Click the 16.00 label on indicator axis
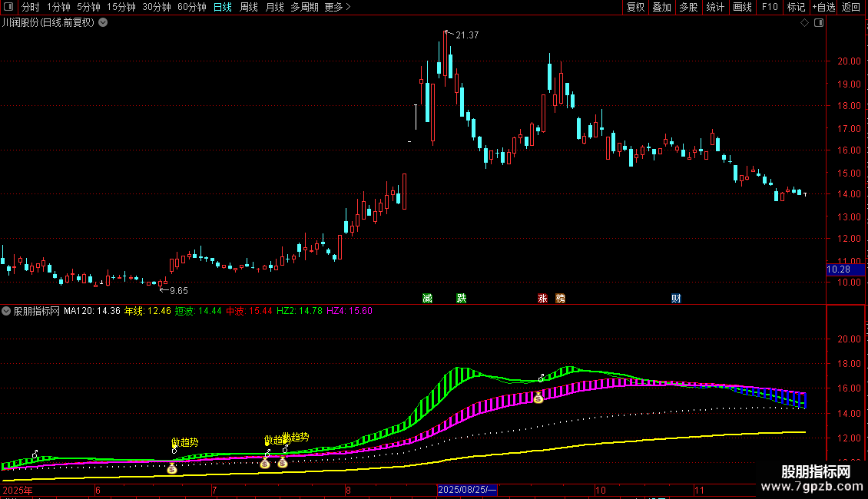 click(849, 388)
